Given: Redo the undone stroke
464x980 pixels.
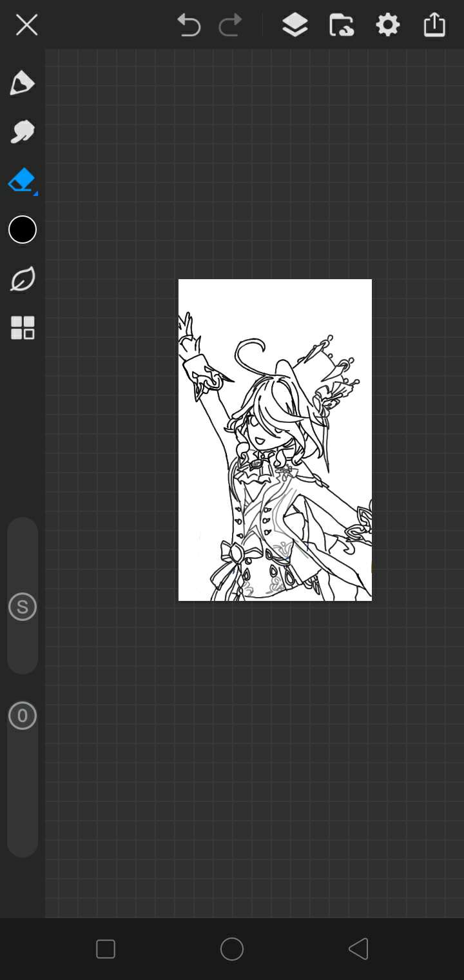Looking at the screenshot, I should tap(230, 25).
